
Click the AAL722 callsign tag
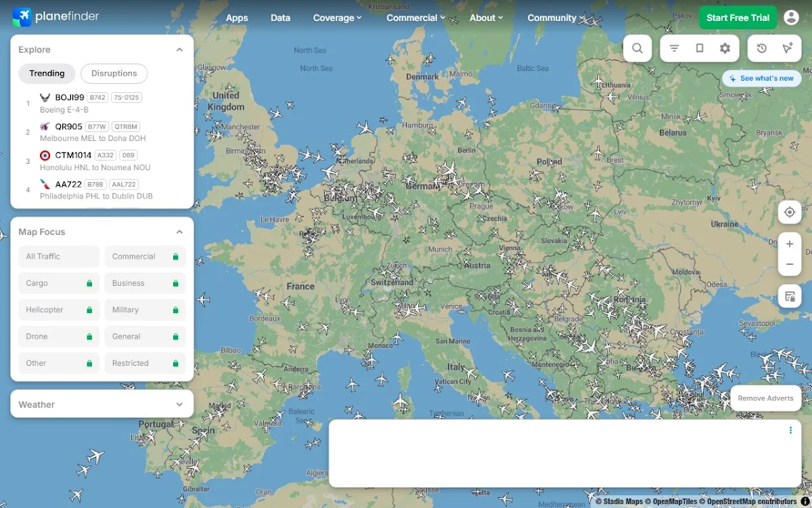pyautogui.click(x=125, y=184)
